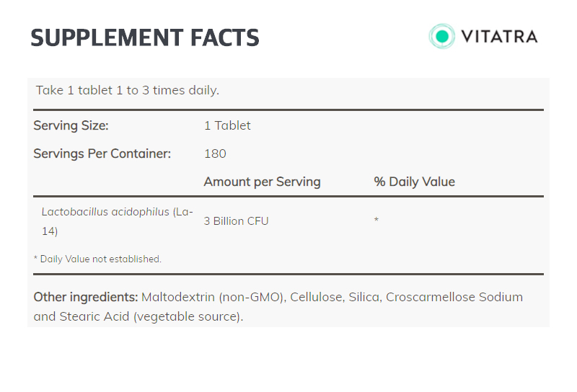Click the 1 Tablet serving value
This screenshot has width=577, height=392.
[227, 125]
